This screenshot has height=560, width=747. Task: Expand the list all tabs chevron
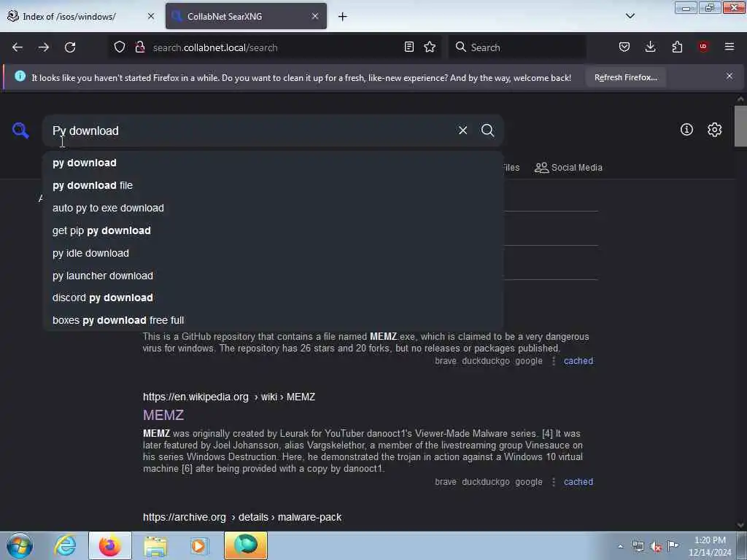[630, 16]
